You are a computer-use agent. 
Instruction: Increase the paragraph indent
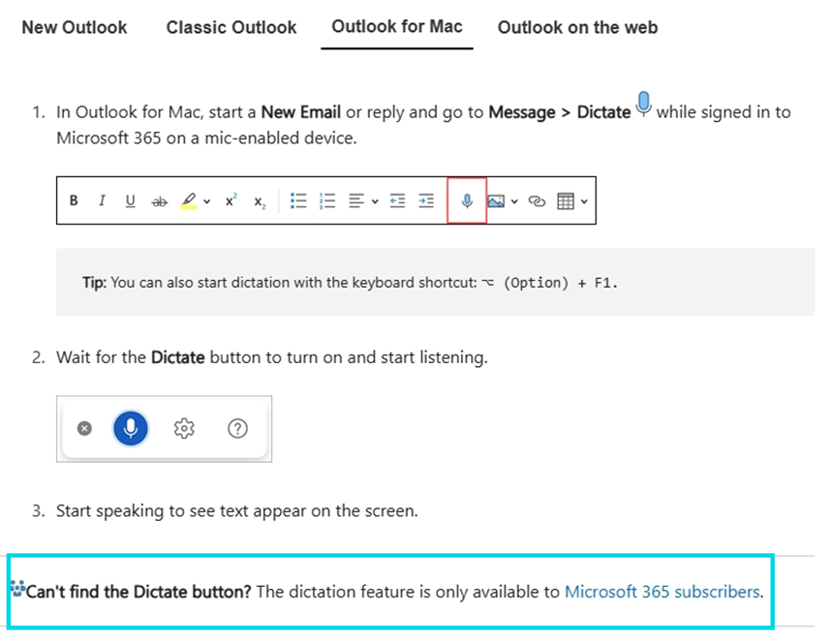coord(426,200)
